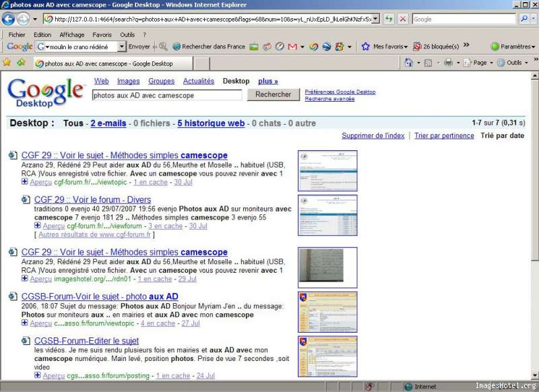The image size is (539, 392).
Task: Open the Images search link
Action: pos(128,81)
